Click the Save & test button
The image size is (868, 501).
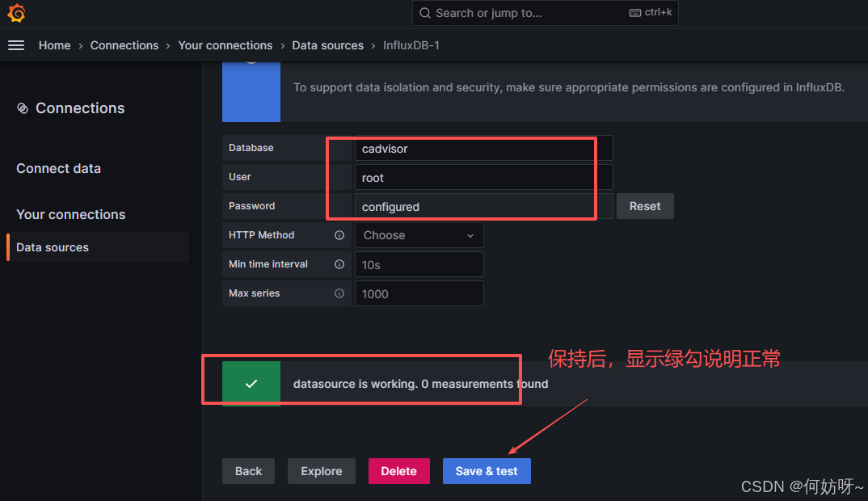(487, 471)
